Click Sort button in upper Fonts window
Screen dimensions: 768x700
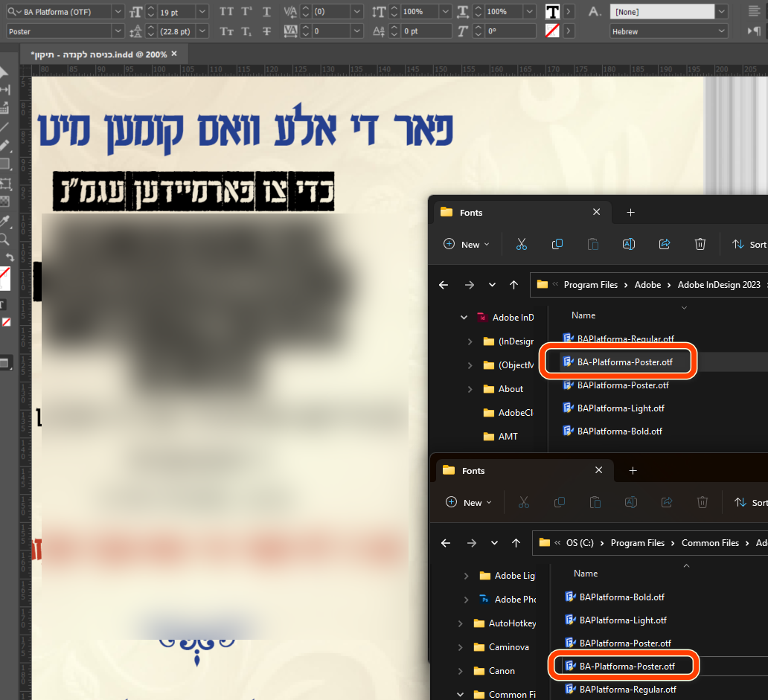[749, 244]
